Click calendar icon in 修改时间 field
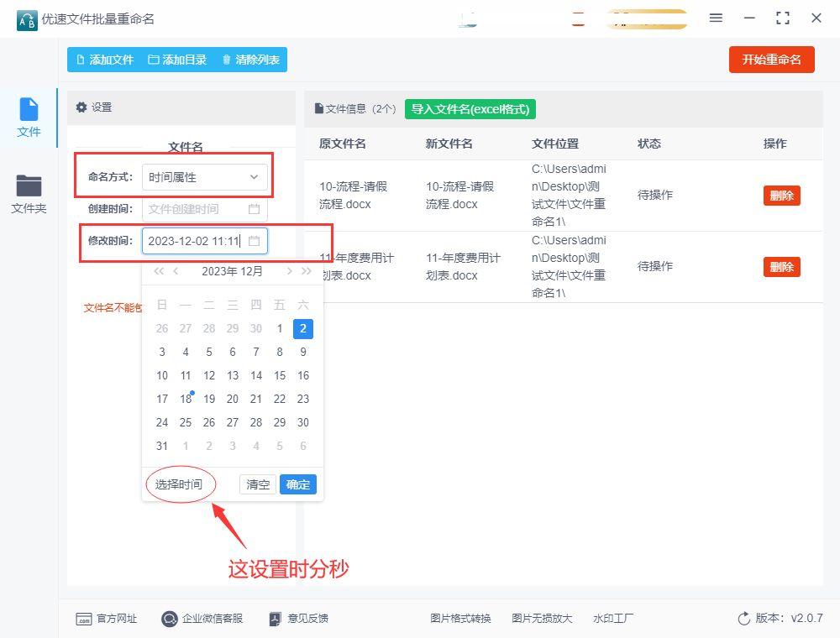Image resolution: width=840 pixels, height=638 pixels. [x=255, y=241]
